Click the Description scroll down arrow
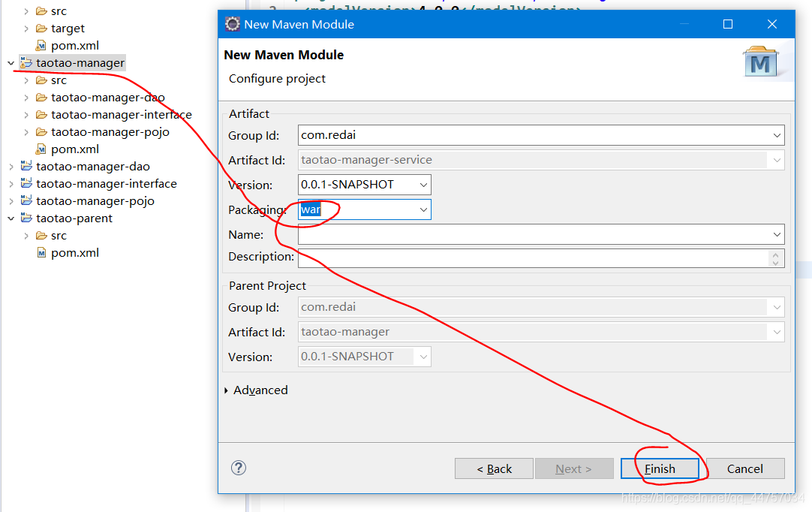Image resolution: width=812 pixels, height=512 pixels. pos(775,263)
